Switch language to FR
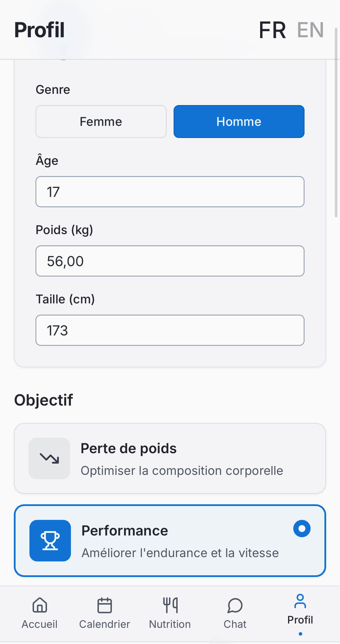 coord(272,30)
